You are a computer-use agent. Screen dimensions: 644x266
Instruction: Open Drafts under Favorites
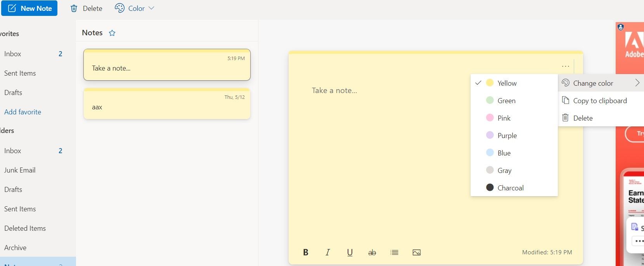33,93
